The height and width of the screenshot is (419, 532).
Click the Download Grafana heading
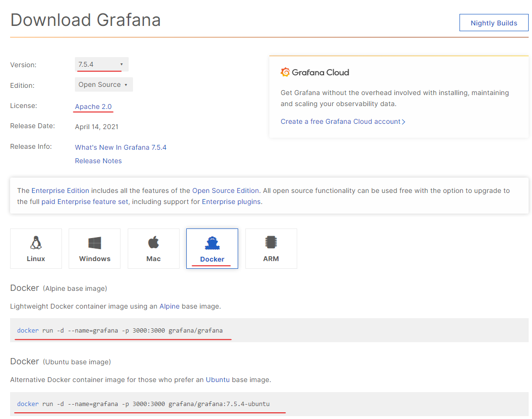(x=85, y=20)
